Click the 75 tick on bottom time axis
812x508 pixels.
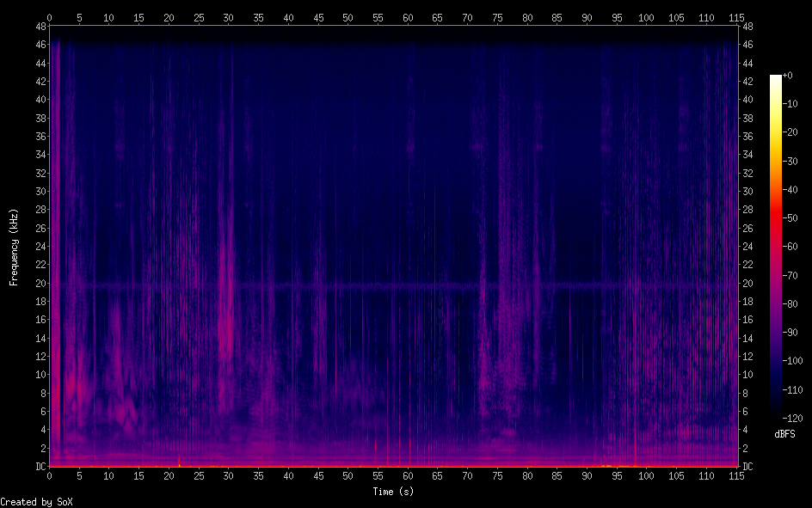[497, 475]
